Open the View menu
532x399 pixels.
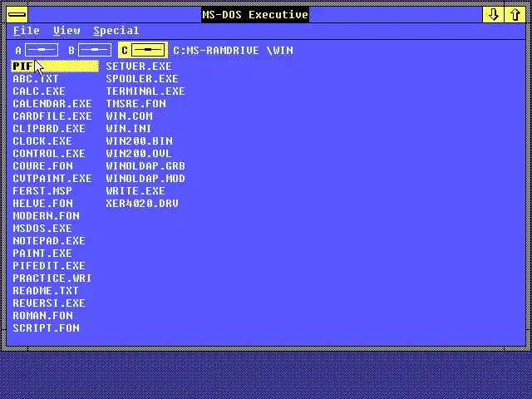(66, 31)
